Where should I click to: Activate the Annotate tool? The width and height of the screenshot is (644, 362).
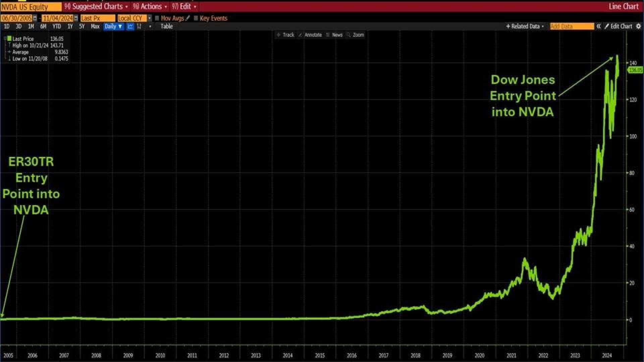[310, 35]
